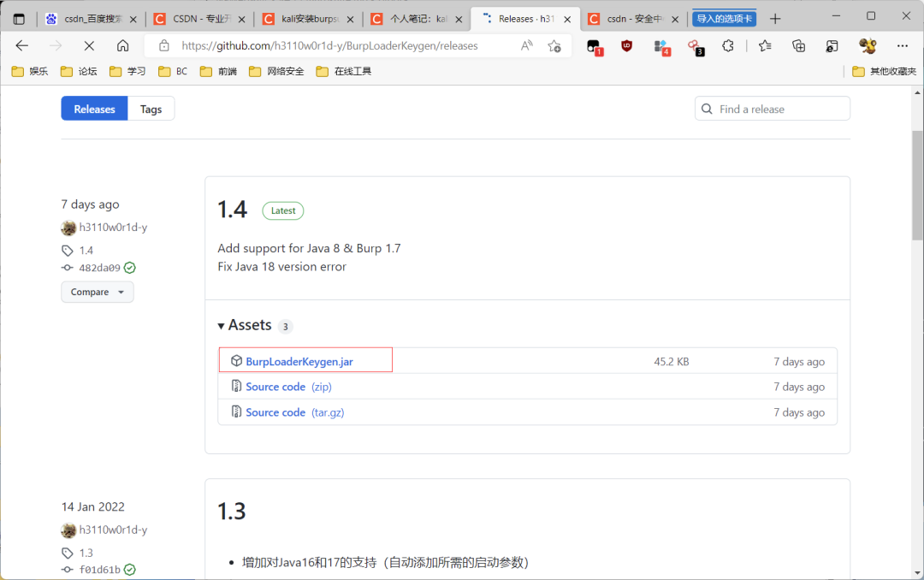This screenshot has height=580, width=924.
Task: Open the Favorites icon on the toolbar
Action: click(765, 46)
